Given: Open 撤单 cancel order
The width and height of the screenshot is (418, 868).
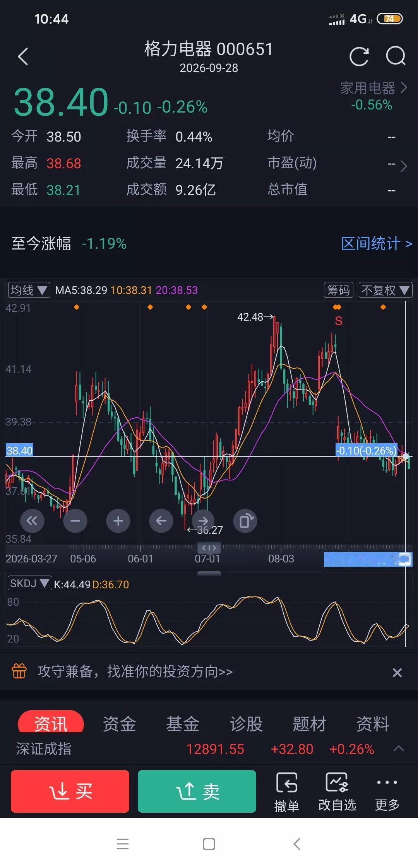Looking at the screenshot, I should [x=287, y=792].
